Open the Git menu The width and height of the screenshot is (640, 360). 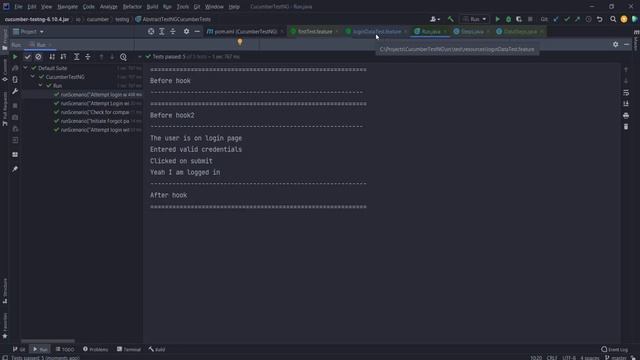click(197, 7)
